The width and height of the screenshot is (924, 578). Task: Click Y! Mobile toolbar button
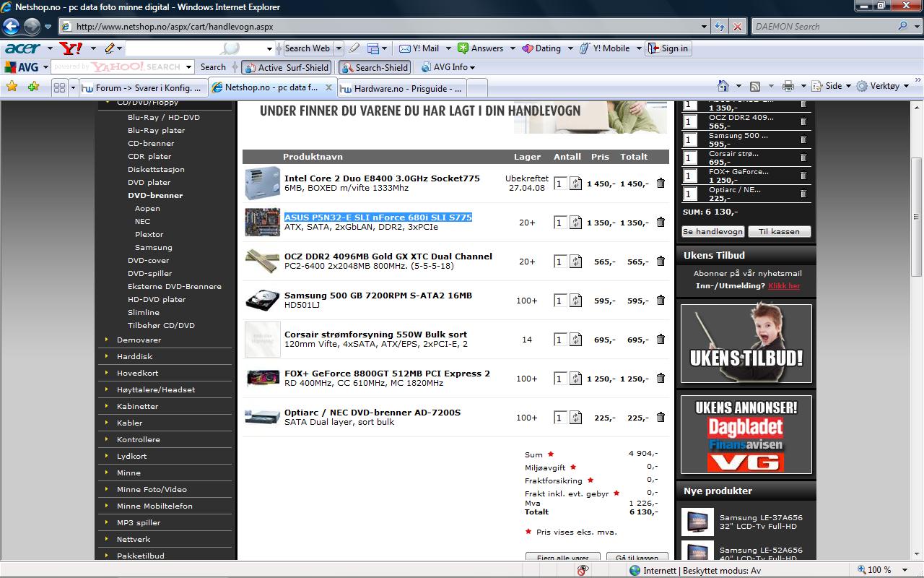(x=605, y=48)
